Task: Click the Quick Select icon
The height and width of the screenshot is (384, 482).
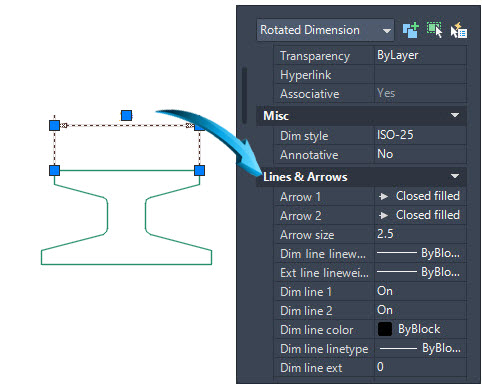Action: (x=459, y=30)
